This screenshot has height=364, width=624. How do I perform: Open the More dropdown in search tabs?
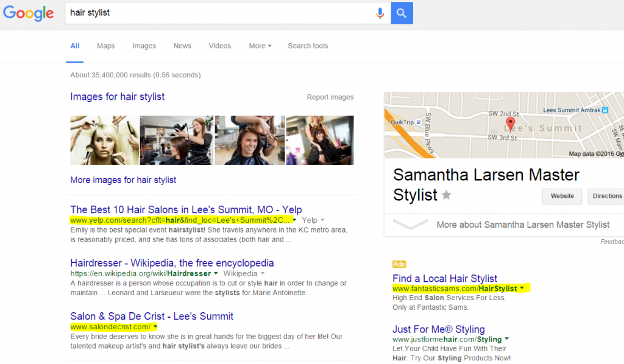tap(260, 46)
